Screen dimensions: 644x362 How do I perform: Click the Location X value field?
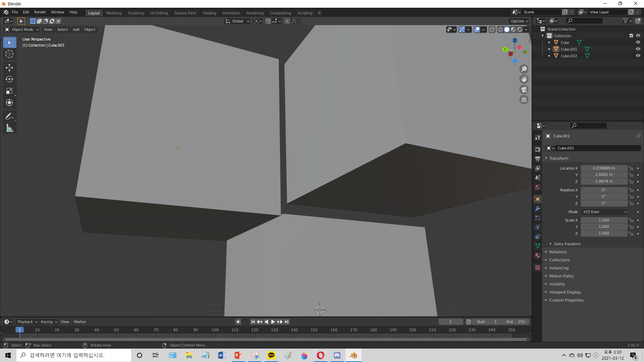604,168
